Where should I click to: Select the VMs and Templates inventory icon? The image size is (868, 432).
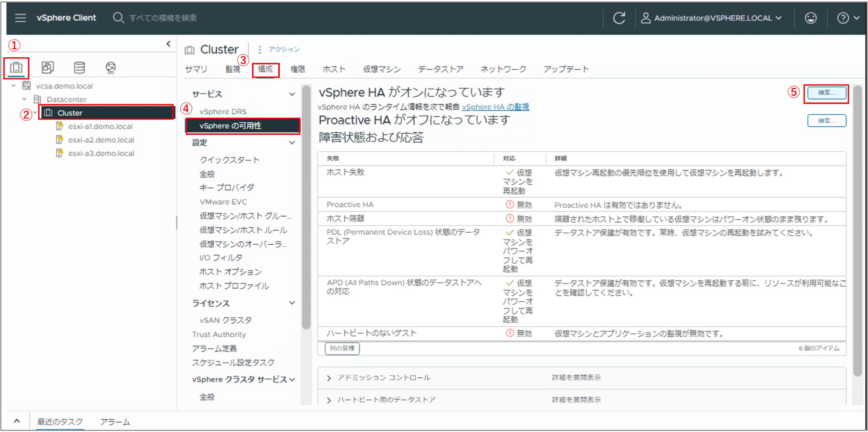(x=48, y=68)
